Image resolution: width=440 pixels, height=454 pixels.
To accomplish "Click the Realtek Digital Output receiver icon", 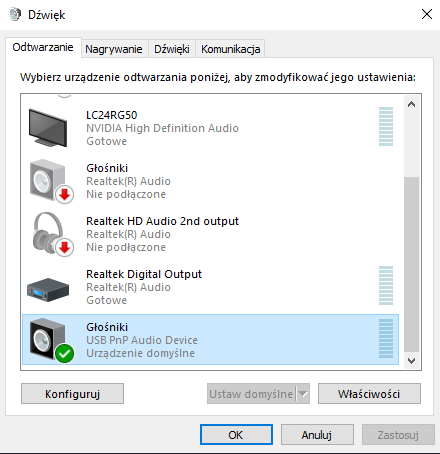I will click(48, 289).
